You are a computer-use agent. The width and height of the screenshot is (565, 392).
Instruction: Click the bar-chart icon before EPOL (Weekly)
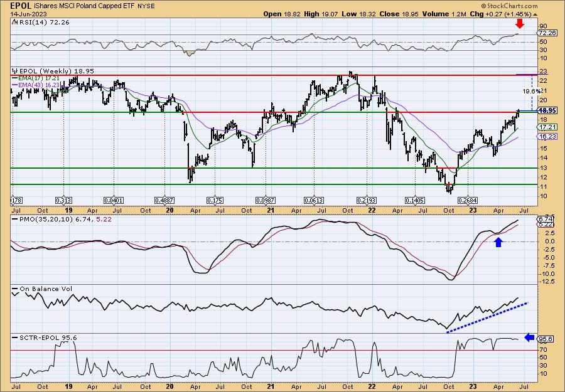point(15,71)
